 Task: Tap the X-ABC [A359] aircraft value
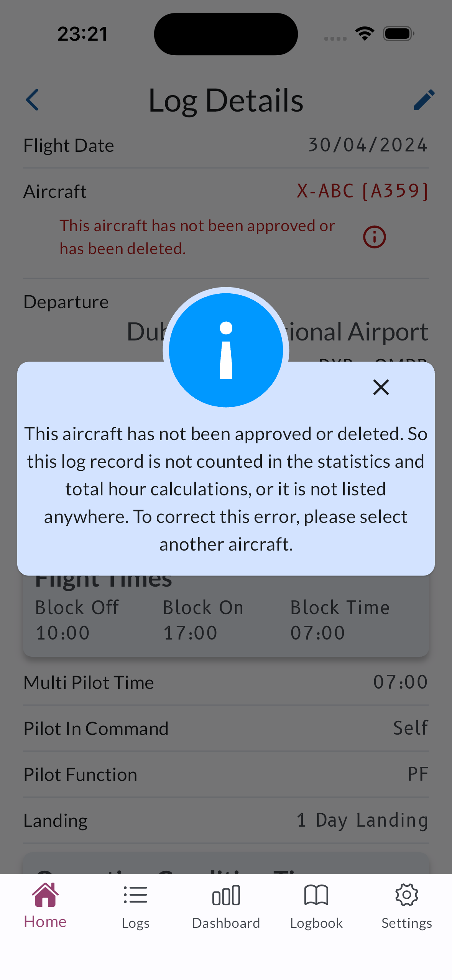[362, 191]
